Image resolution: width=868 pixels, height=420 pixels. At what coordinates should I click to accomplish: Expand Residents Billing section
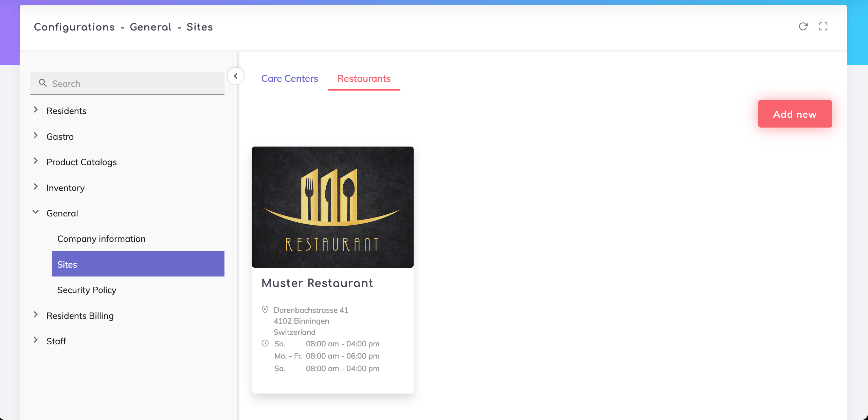click(36, 315)
